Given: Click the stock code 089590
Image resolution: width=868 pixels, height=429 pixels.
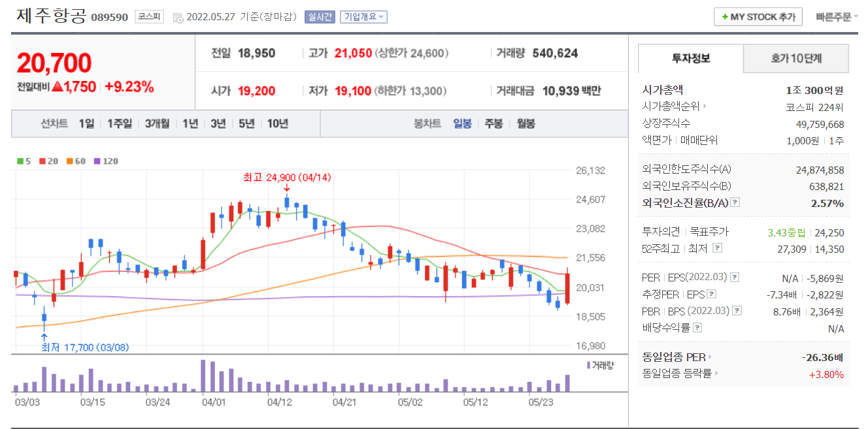Looking at the screenshot, I should (110, 18).
